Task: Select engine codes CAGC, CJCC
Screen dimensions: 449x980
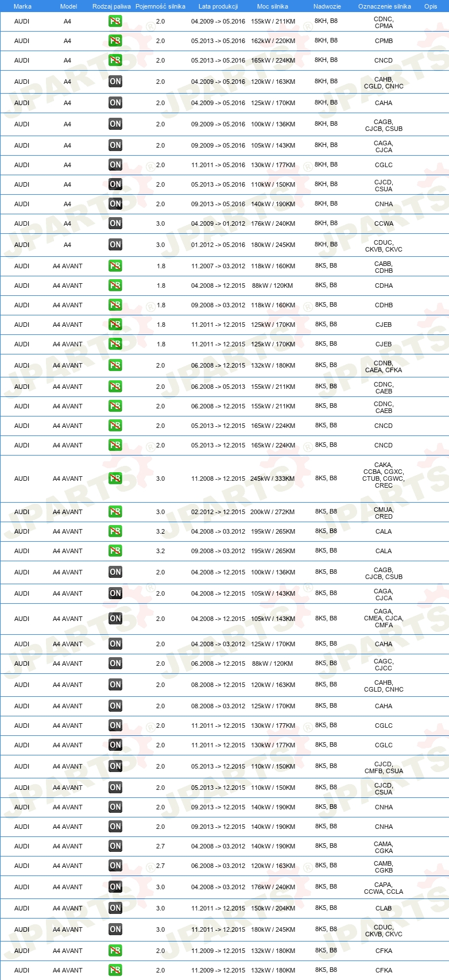Action: point(384,665)
